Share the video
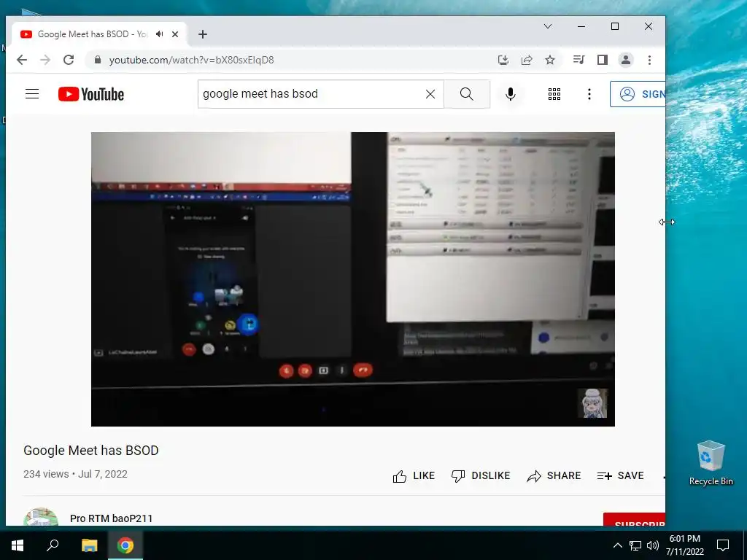 554,475
